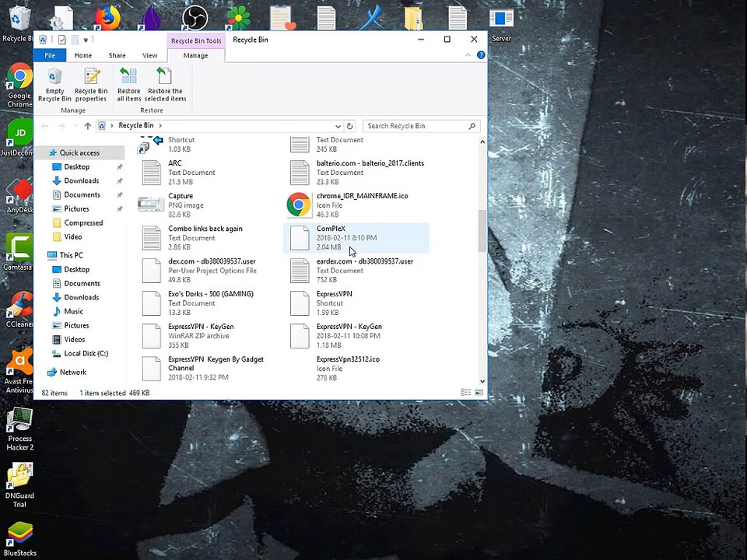Click the file list scrollbar thumb
Screen dimensions: 747x560
click(x=482, y=230)
